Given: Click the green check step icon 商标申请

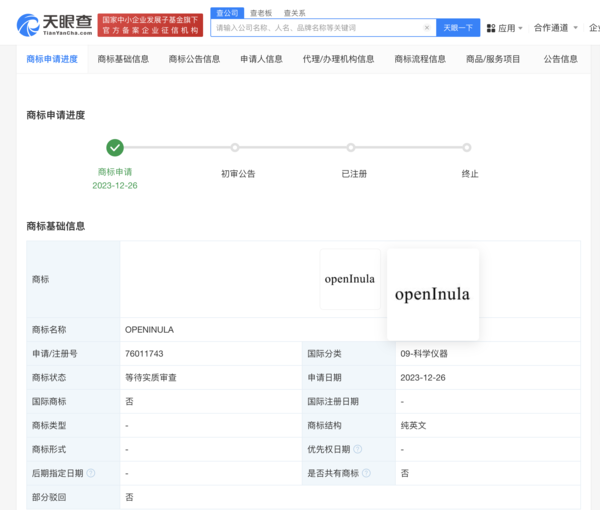Looking at the screenshot, I should pos(115,148).
